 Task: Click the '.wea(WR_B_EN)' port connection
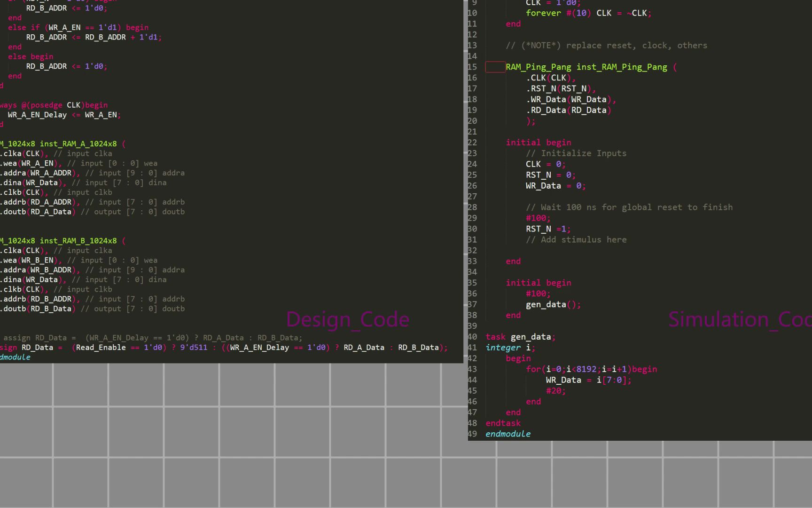click(31, 260)
